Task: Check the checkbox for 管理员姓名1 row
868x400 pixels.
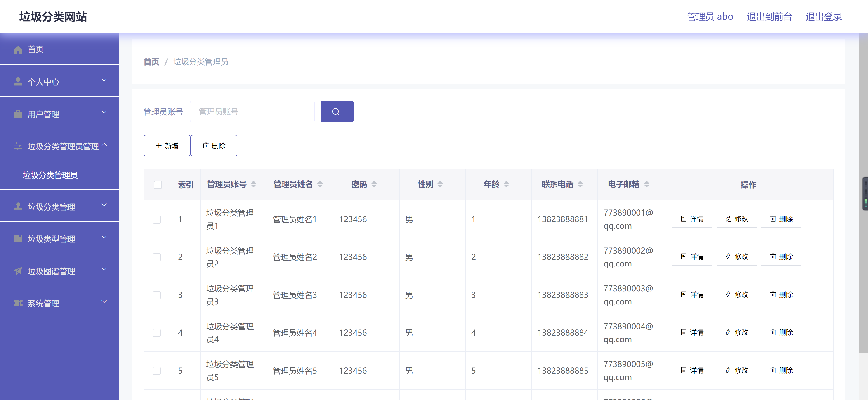Action: point(157,219)
